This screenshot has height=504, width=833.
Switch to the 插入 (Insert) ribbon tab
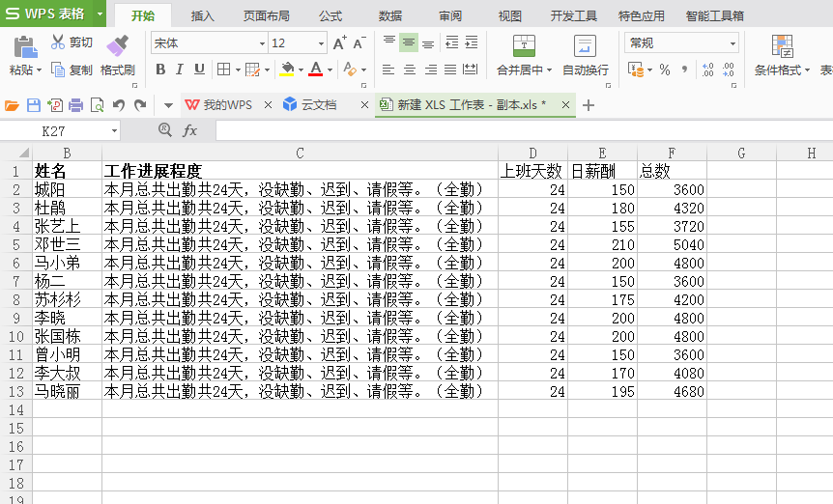point(203,15)
